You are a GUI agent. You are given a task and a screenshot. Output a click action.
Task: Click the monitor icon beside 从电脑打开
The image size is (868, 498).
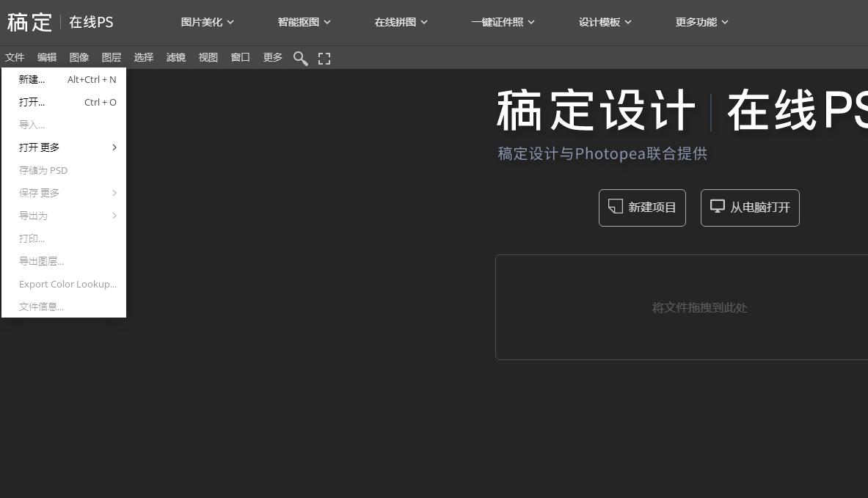(x=717, y=207)
